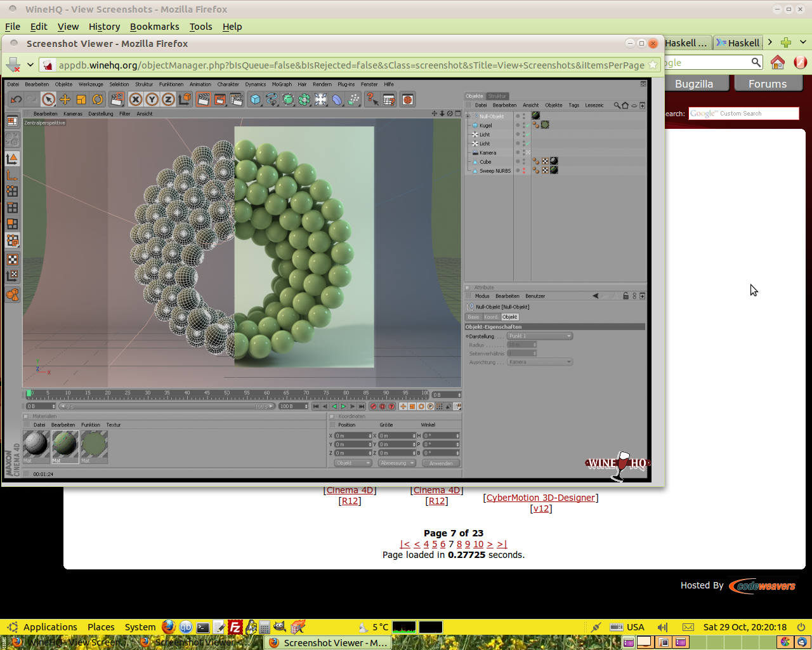The width and height of the screenshot is (812, 650).
Task: Open a new tab with the plus icon
Action: coord(786,43)
